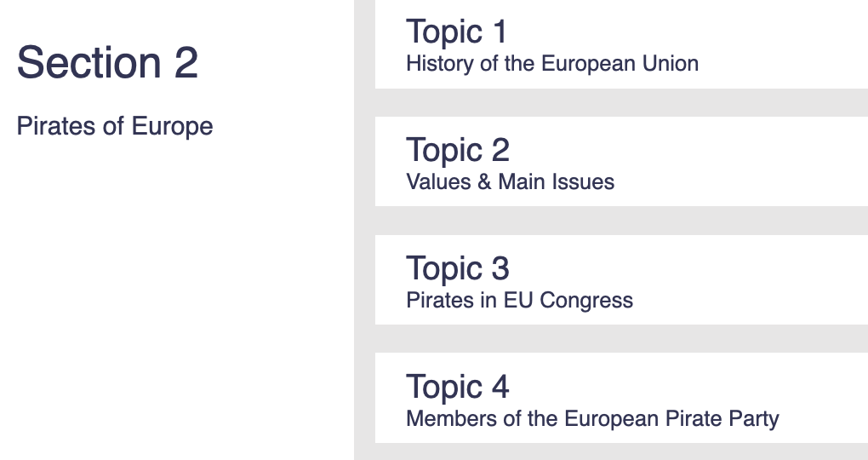868x460 pixels.
Task: Click gray gap between Topic 2 and Topic 3
Action: [621, 221]
